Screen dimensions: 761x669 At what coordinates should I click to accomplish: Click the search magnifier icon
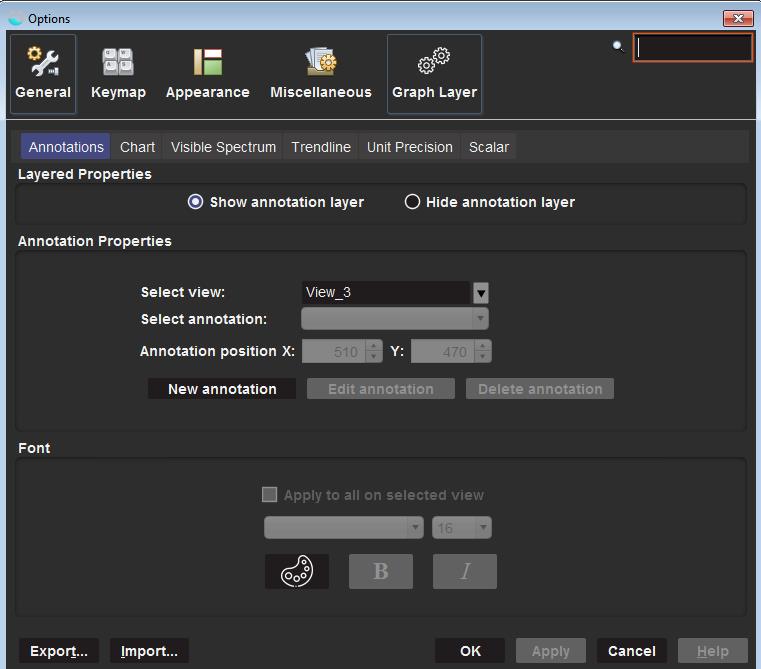pyautogui.click(x=619, y=46)
